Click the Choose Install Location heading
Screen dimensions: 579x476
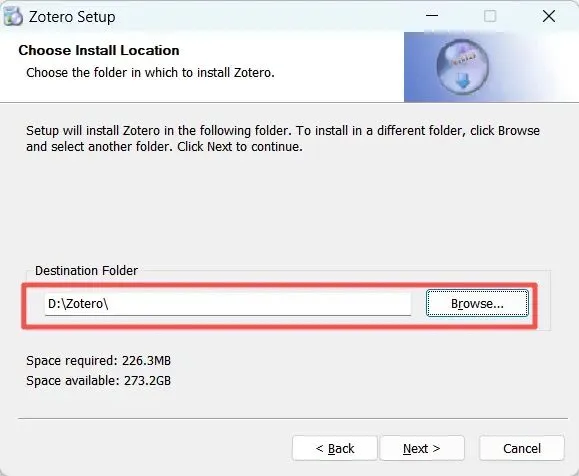[99, 50]
